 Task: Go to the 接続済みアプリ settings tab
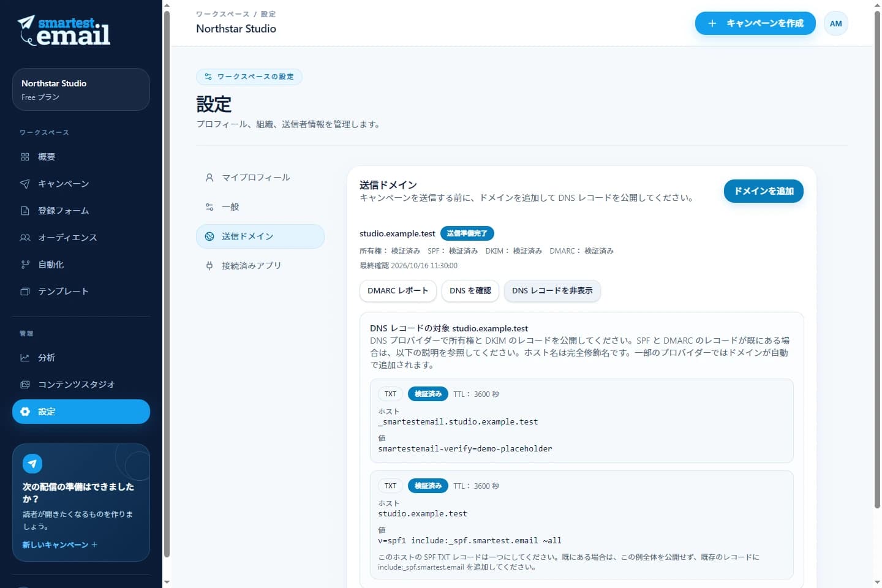coord(260,266)
